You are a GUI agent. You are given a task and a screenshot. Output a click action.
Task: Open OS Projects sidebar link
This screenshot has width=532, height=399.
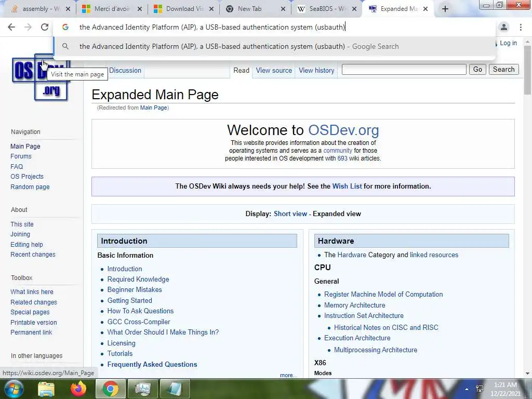tap(27, 177)
